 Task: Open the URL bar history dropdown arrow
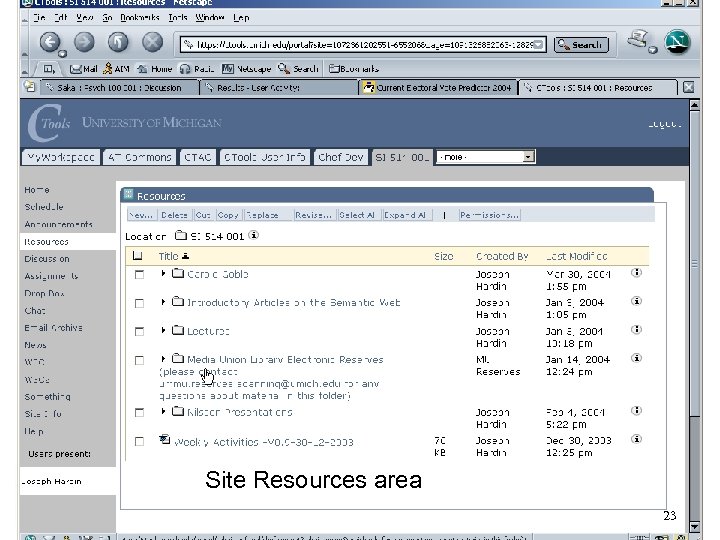pyautogui.click(x=539, y=45)
